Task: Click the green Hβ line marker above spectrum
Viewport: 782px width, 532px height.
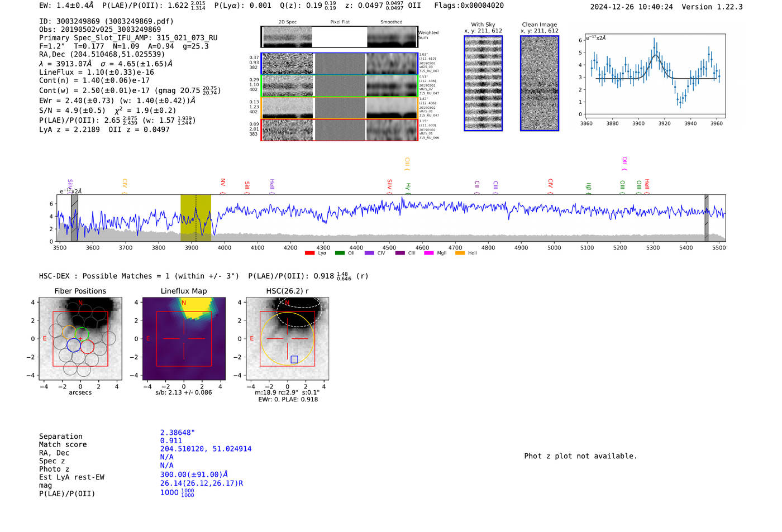Action: [588, 187]
